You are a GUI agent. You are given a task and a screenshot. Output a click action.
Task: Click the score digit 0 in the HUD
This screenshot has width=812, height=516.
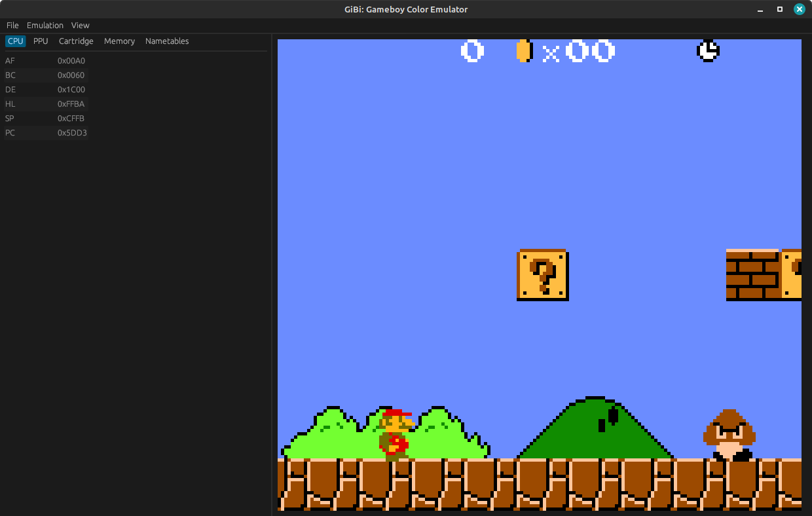pyautogui.click(x=472, y=50)
